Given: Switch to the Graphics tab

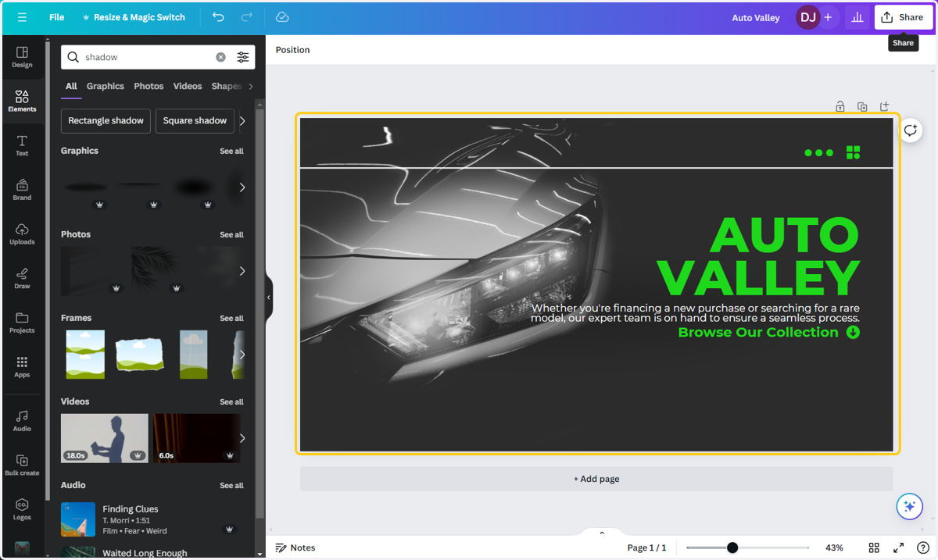Looking at the screenshot, I should pyautogui.click(x=106, y=87).
